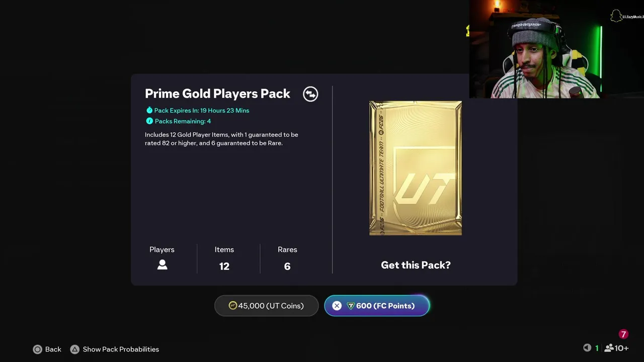Viewport: 644px width, 362px height.
Task: Open Show Pack Probabilities
Action: click(121, 349)
